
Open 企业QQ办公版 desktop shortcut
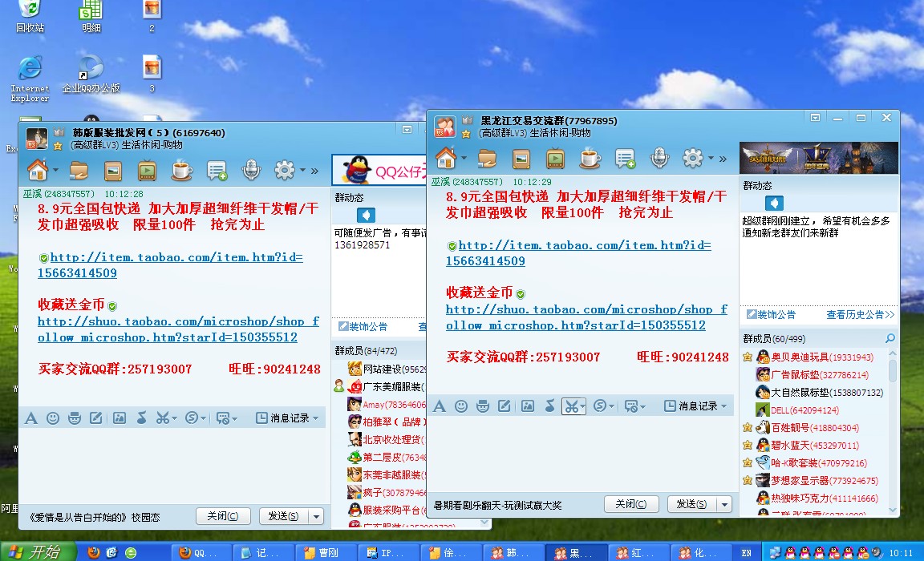pos(91,74)
